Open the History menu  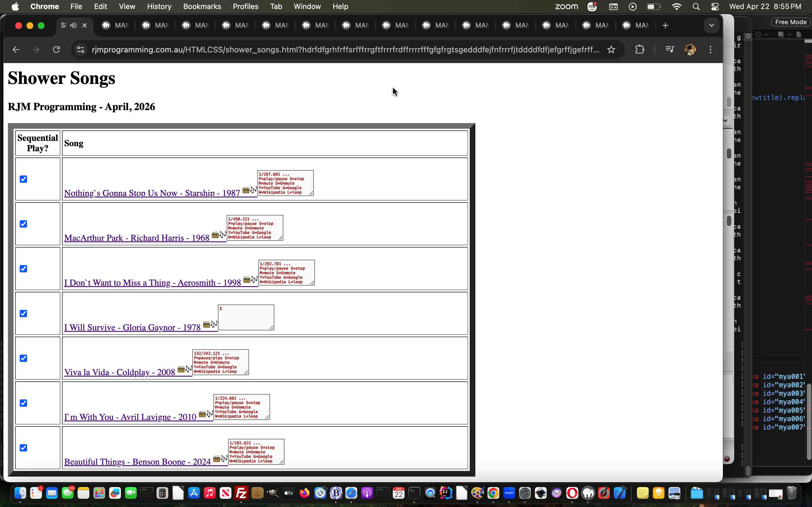159,6
